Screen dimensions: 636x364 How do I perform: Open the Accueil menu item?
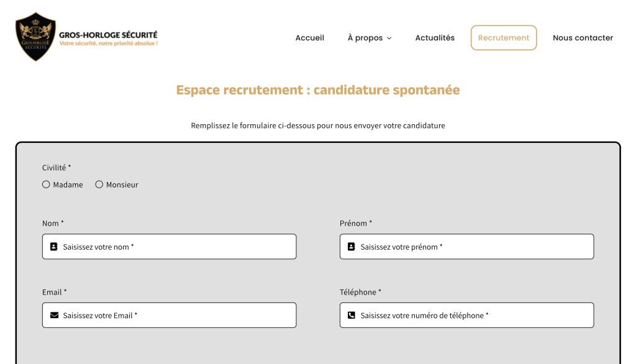tap(309, 38)
